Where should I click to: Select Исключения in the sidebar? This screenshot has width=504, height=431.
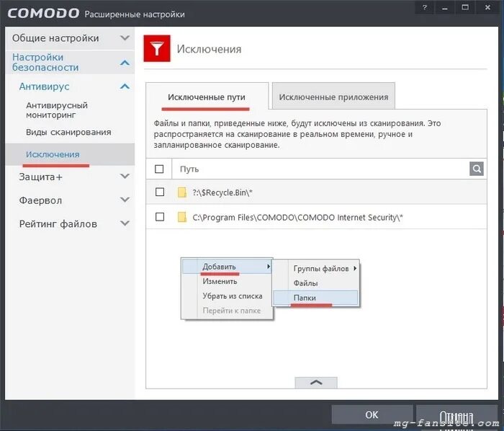70,154
